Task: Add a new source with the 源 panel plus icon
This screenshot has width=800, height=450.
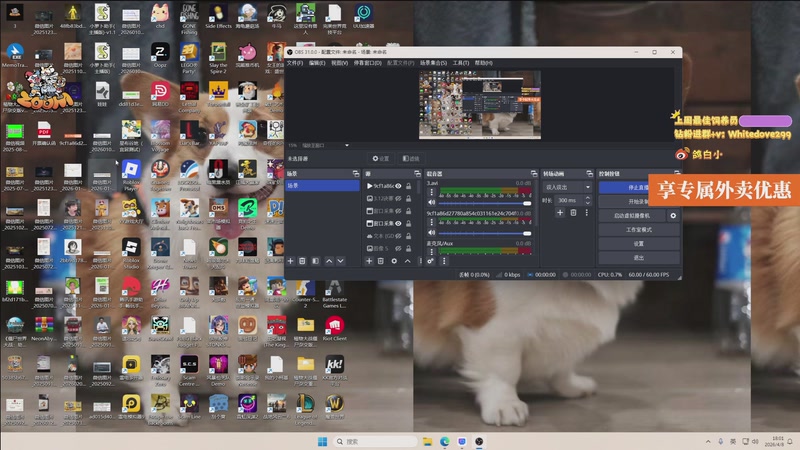Action: (369, 261)
